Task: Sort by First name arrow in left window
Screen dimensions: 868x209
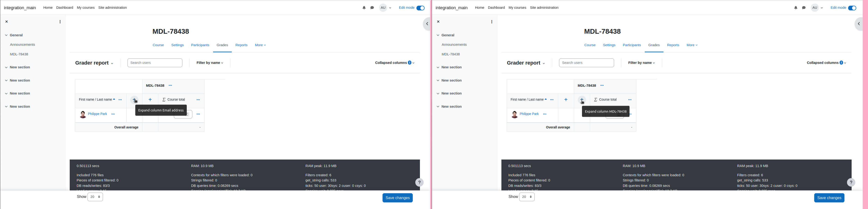Action: [114, 99]
